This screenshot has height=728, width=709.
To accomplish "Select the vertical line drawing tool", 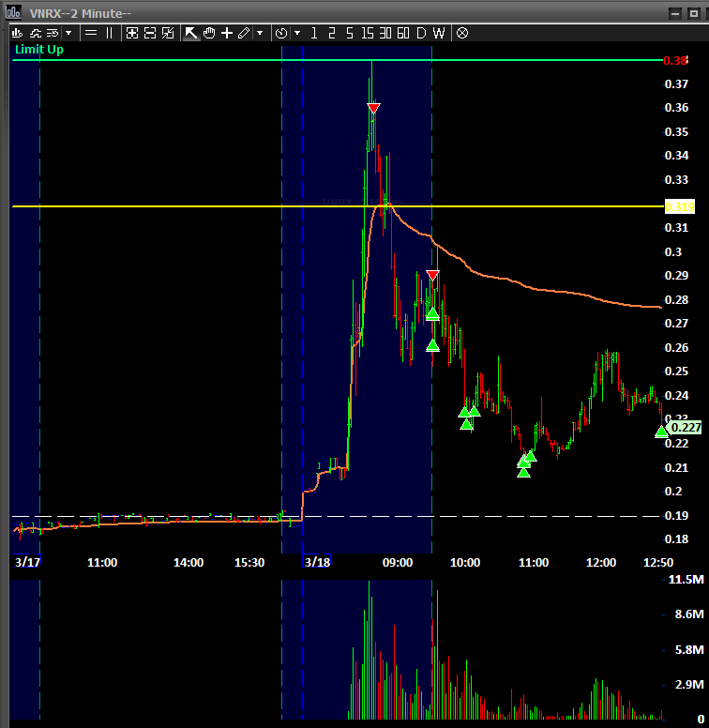I will click(109, 33).
